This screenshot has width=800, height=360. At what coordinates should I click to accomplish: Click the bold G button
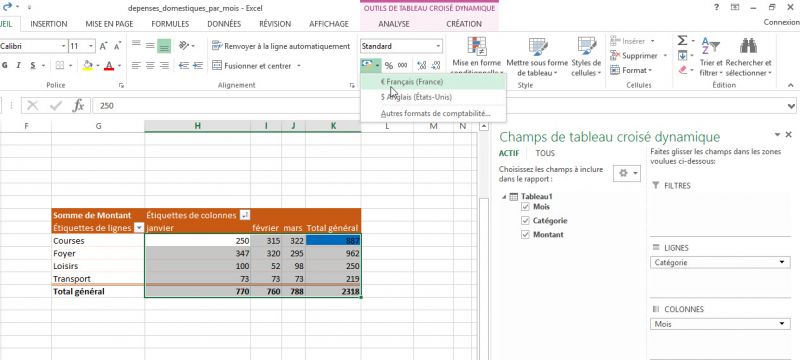5,65
